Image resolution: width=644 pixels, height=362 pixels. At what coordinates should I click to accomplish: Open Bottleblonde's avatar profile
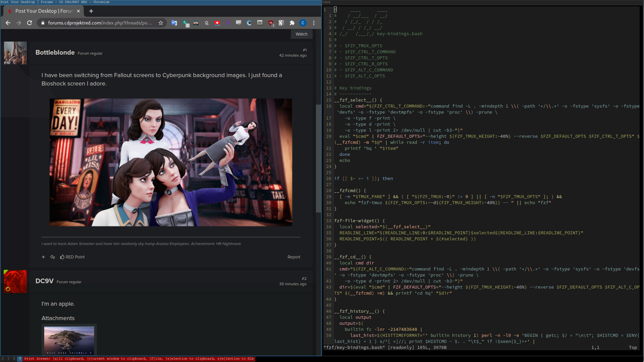[x=15, y=53]
